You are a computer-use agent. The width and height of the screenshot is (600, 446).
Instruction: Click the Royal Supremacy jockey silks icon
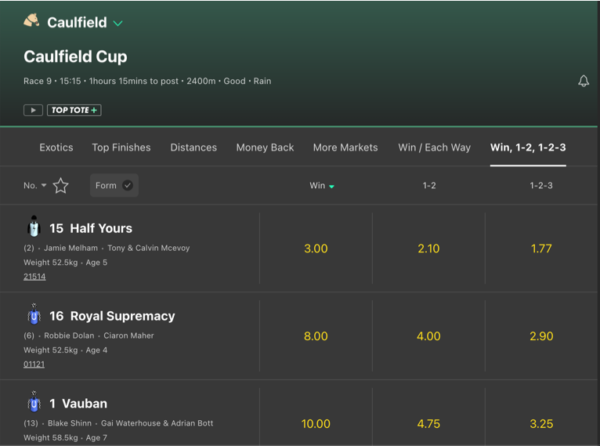(33, 315)
